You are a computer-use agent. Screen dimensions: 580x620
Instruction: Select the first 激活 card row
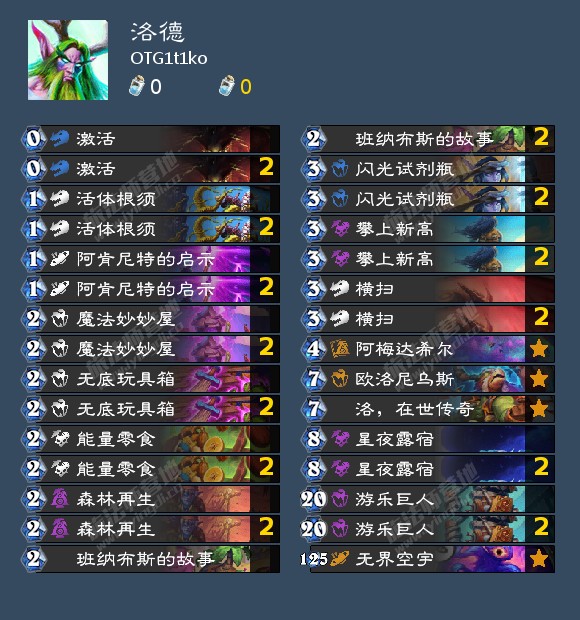click(x=151, y=139)
